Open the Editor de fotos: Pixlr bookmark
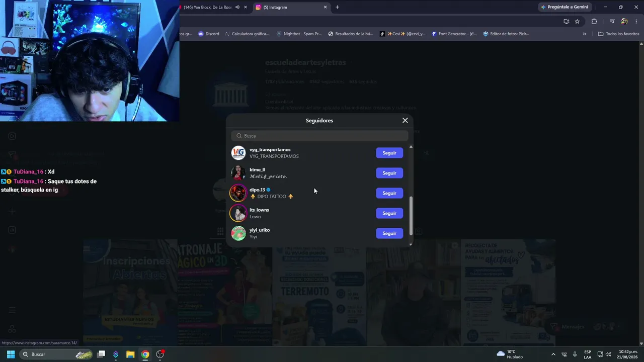This screenshot has width=644, height=362. [506, 34]
